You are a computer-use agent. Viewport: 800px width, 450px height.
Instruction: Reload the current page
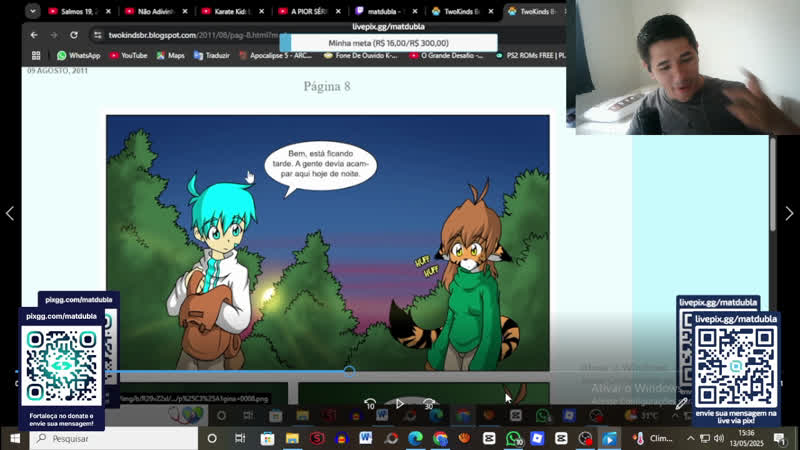click(x=74, y=35)
